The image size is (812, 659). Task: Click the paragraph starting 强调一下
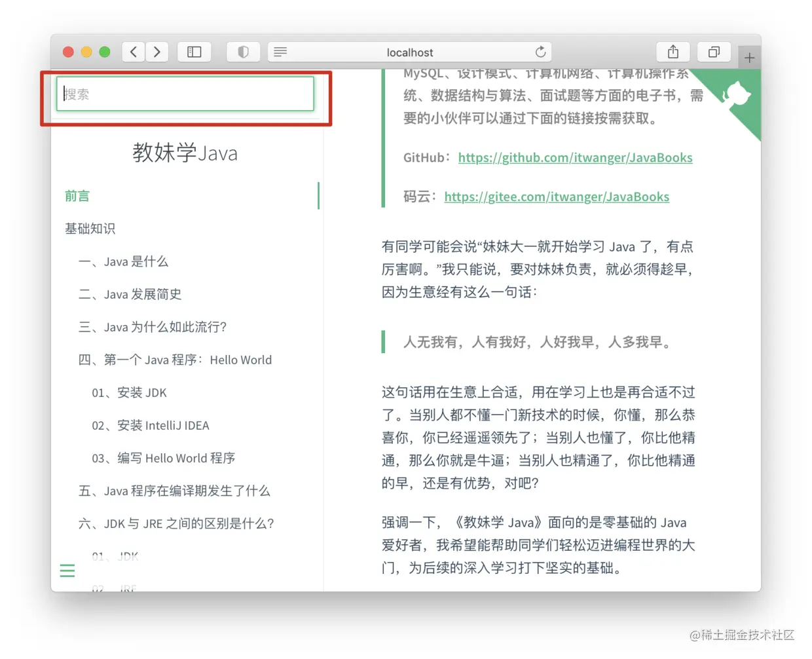(x=538, y=545)
